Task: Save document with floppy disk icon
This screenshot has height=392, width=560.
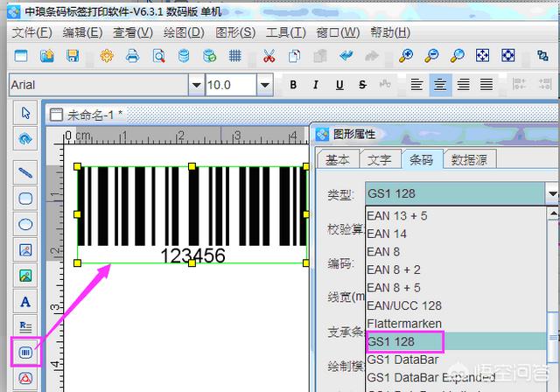Action: click(x=73, y=56)
